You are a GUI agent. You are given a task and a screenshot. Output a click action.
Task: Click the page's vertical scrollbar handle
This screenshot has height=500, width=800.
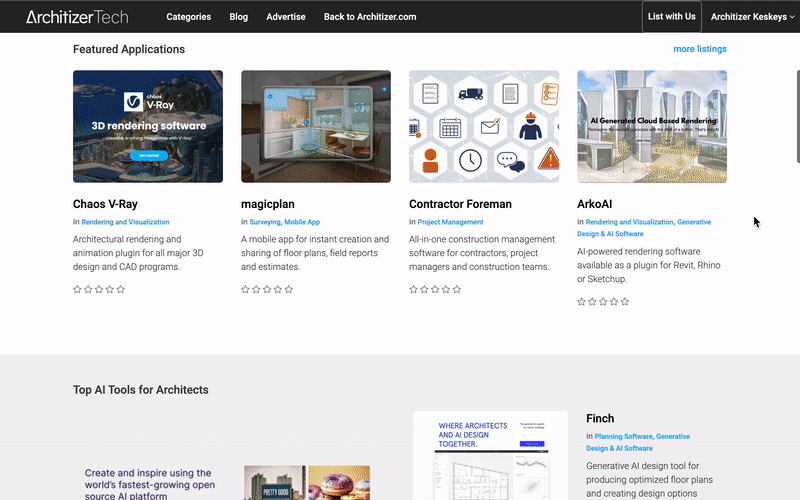click(798, 116)
